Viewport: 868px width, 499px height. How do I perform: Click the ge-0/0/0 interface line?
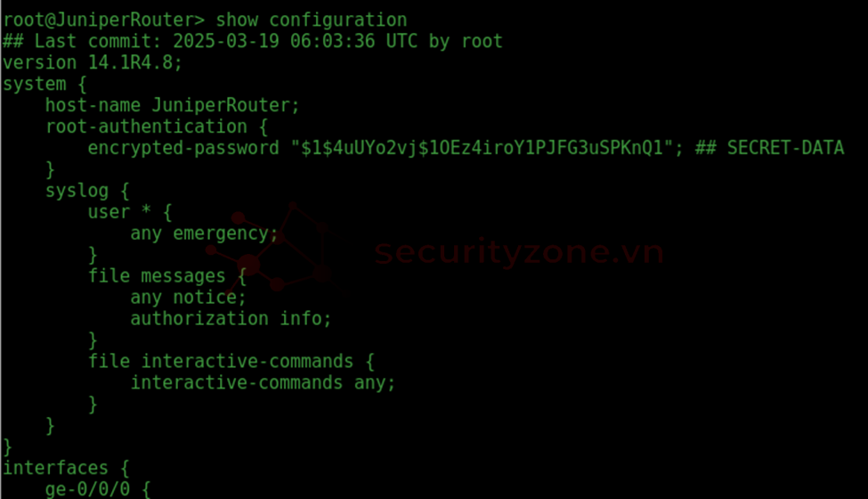tap(98, 489)
